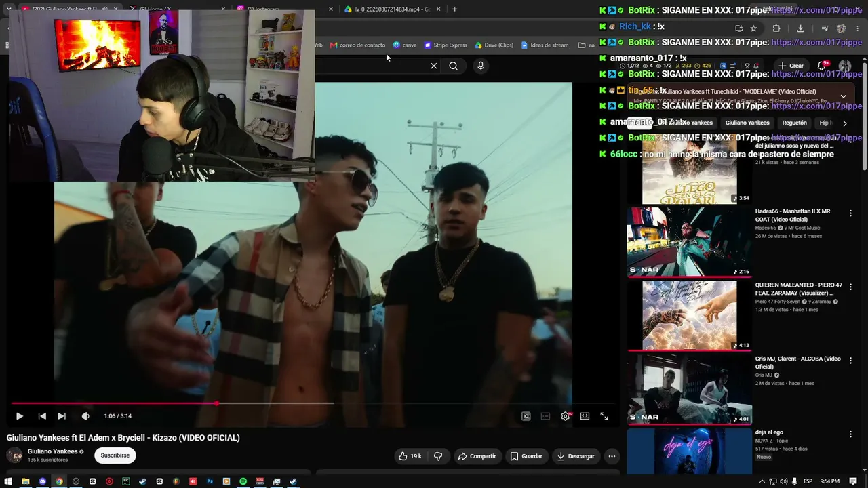Viewport: 868px width, 488px height.
Task: Open Chrome downloads icon
Action: point(800,28)
